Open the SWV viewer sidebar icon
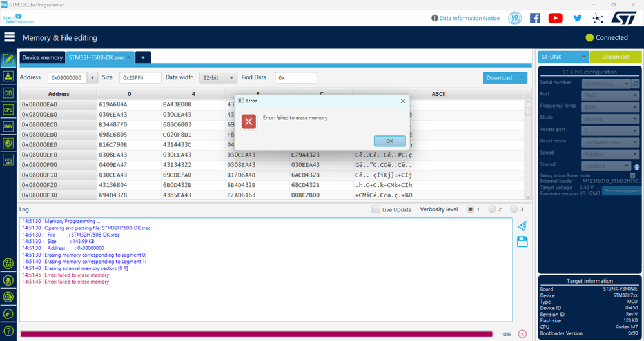The image size is (644, 341). click(x=8, y=126)
